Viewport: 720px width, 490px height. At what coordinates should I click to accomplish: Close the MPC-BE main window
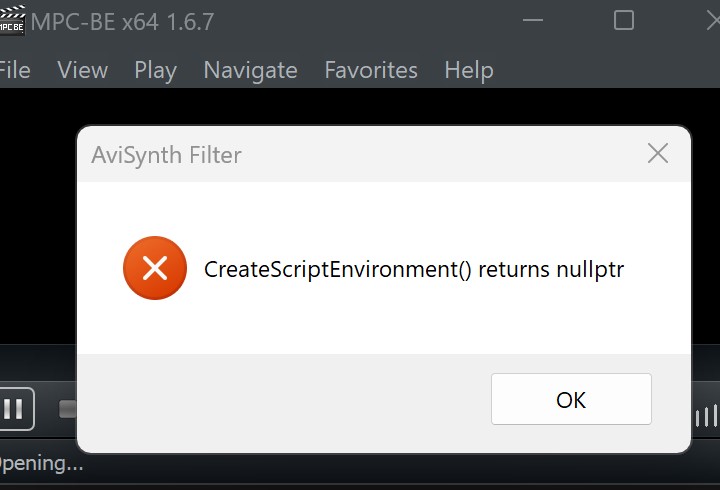[x=708, y=21]
